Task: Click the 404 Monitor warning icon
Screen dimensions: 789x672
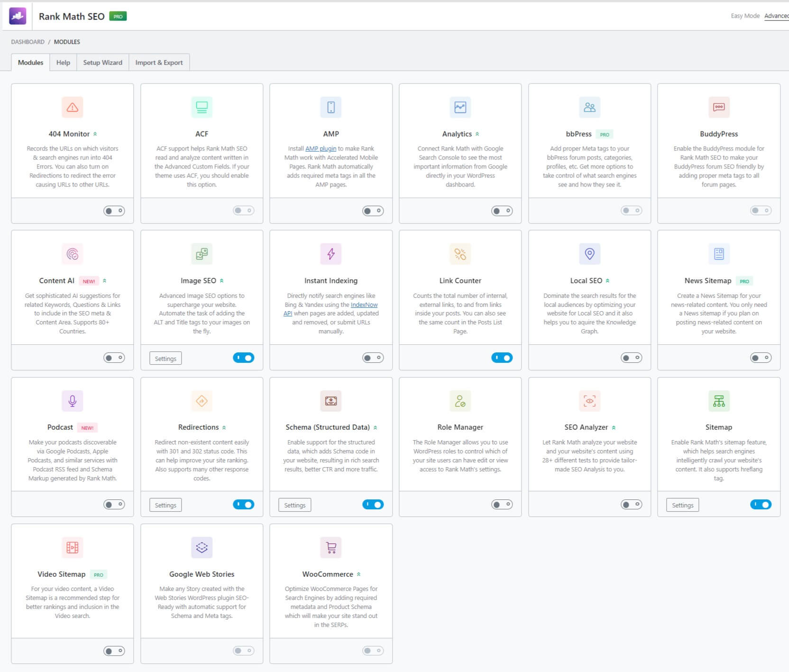Action: [x=73, y=107]
